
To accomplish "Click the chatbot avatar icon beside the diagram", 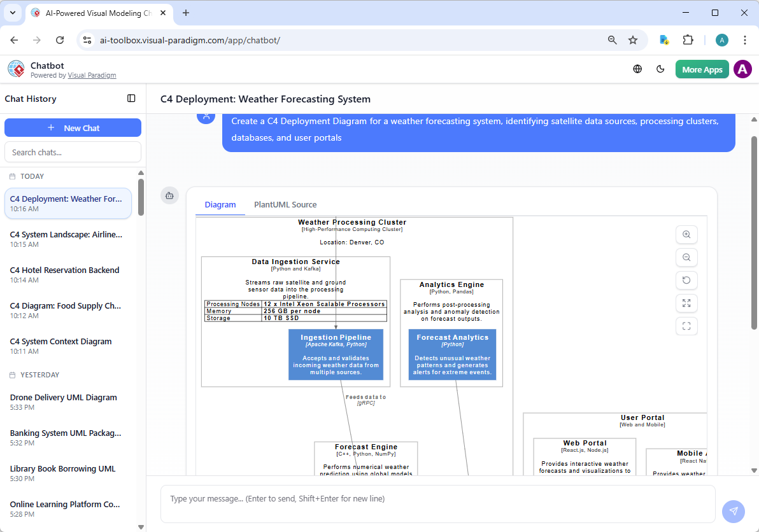I will (x=169, y=195).
